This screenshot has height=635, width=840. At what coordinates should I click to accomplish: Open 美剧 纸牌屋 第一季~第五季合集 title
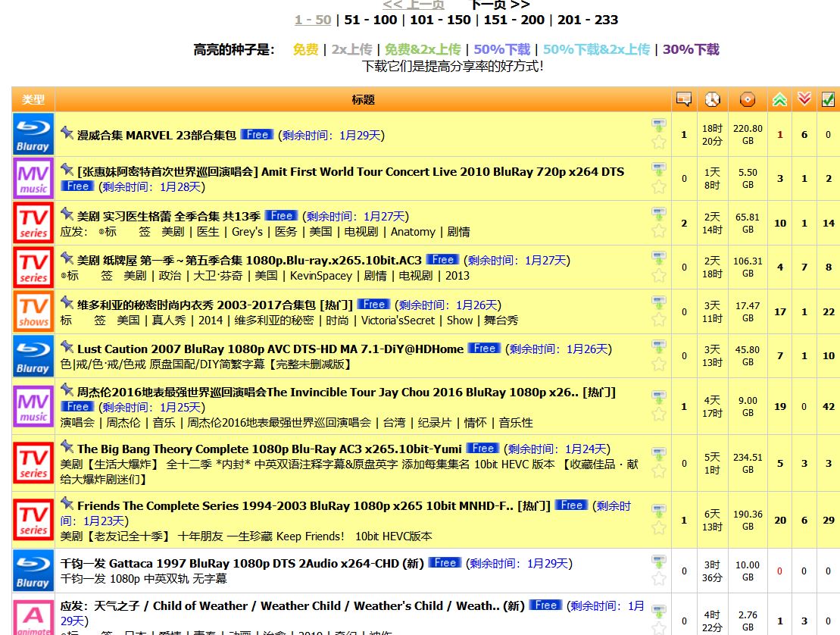(249, 261)
